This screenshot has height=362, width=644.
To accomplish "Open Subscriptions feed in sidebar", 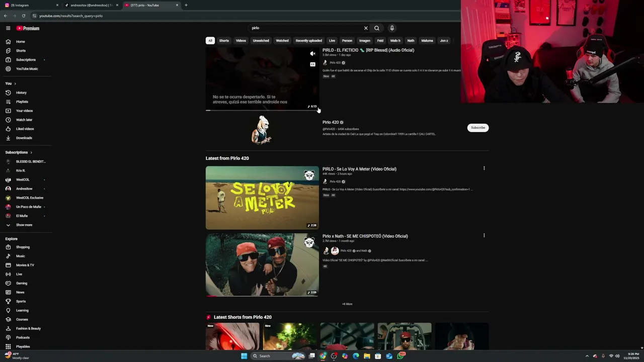I will pyautogui.click(x=26, y=60).
